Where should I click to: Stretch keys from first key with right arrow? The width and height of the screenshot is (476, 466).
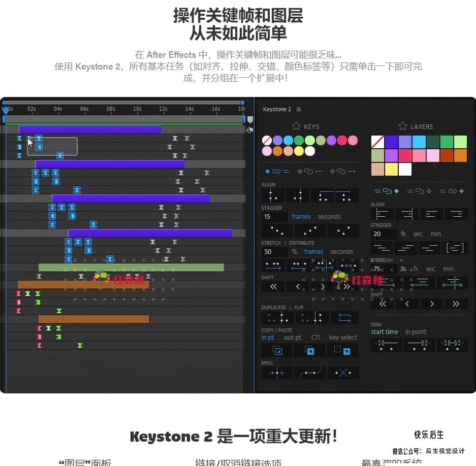(x=273, y=266)
